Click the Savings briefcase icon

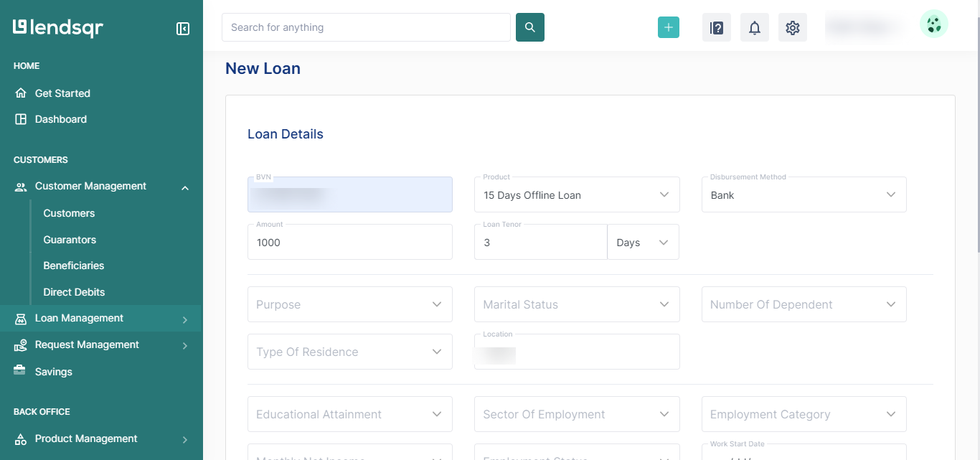21,371
